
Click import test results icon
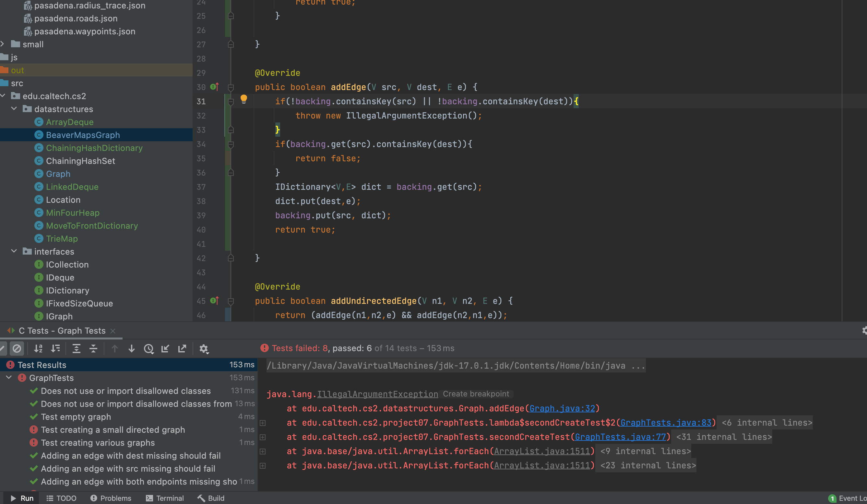pyautogui.click(x=165, y=349)
